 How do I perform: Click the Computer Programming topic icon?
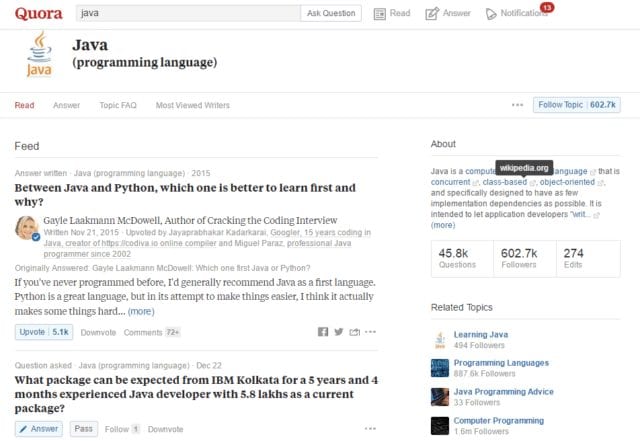440,426
